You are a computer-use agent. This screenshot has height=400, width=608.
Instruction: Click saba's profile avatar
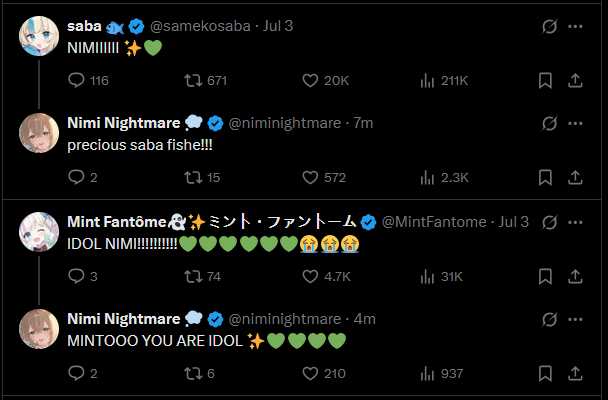(38, 35)
